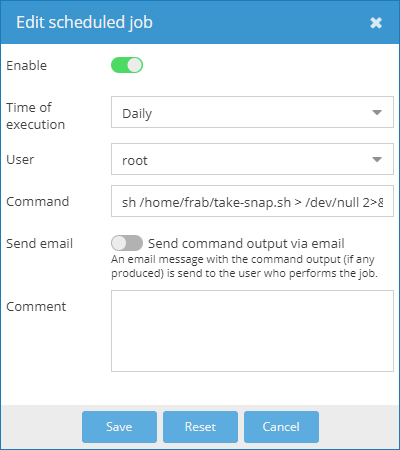
Task: Click the 'Enable' field label
Action: click(27, 66)
